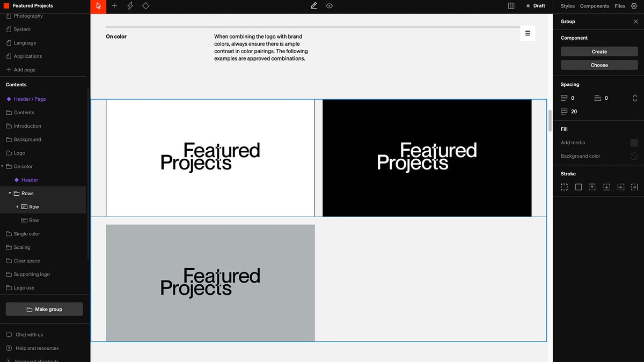Screen dimensions: 644x362
Task: Click the Featured Projects project title
Action: click(x=33, y=6)
